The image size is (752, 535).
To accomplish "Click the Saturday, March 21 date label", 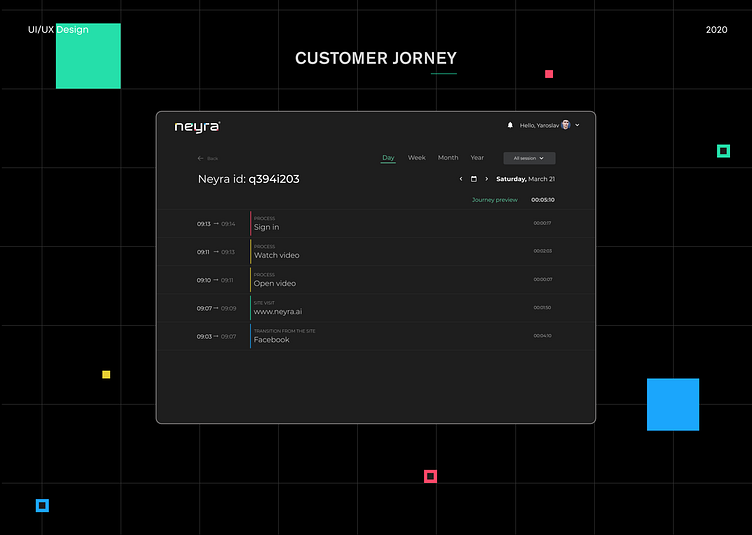I will pyautogui.click(x=526, y=179).
